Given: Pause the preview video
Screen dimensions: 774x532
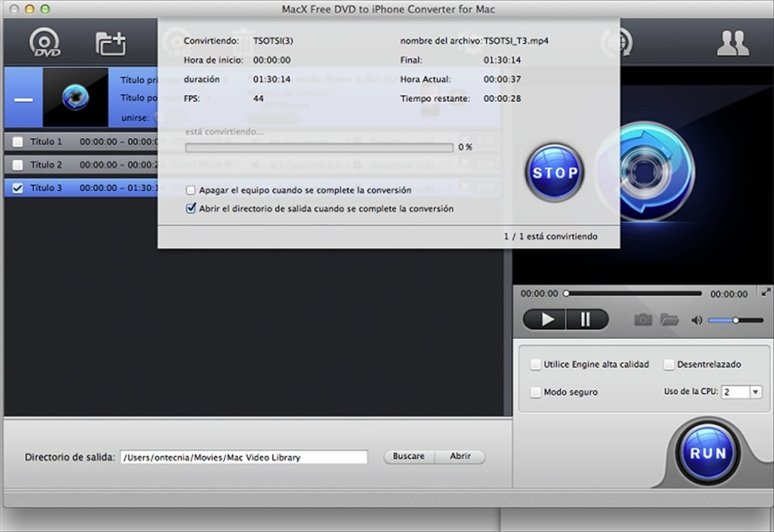Looking at the screenshot, I should (587, 320).
